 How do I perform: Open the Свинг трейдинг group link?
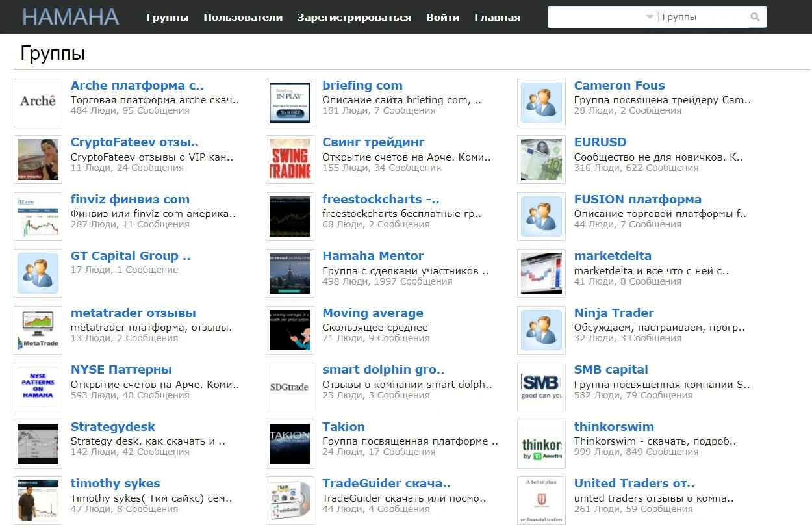(x=374, y=142)
